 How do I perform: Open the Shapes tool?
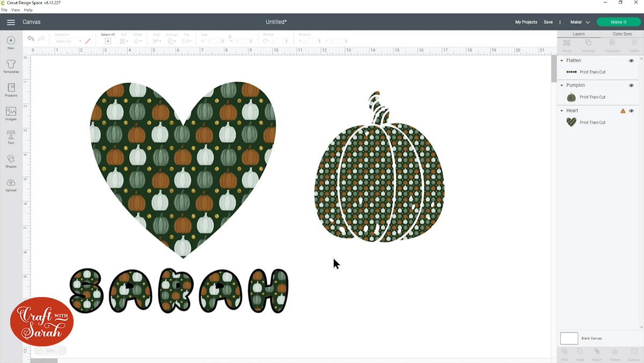pos(11,160)
